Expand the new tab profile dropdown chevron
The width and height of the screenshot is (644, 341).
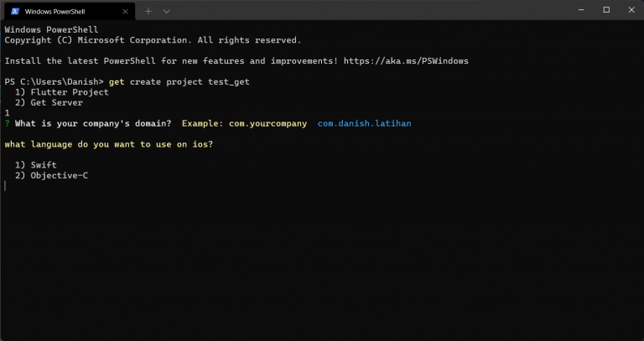167,11
